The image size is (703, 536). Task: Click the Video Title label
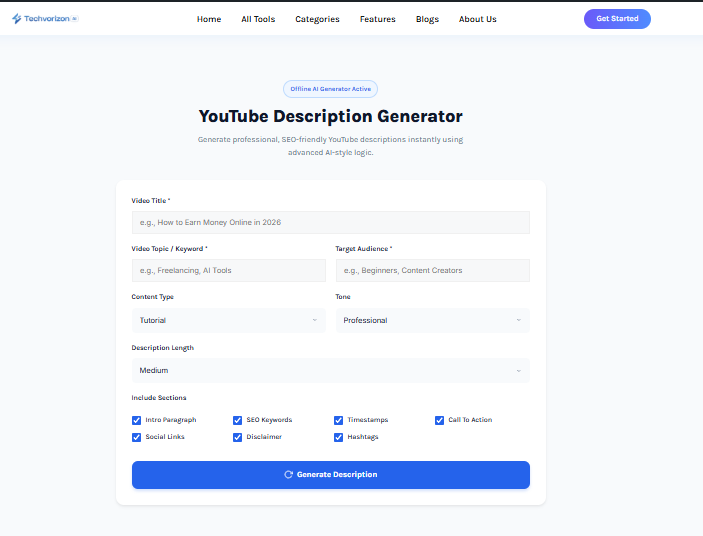[x=151, y=201]
